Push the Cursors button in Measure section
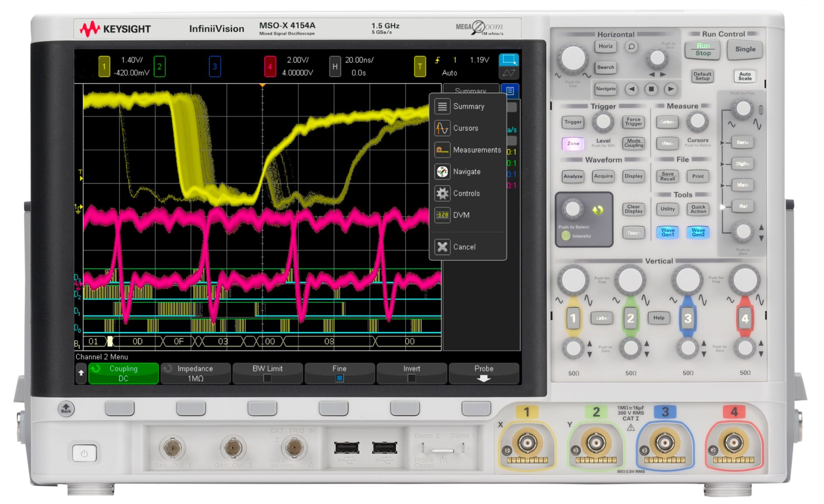This screenshot has width=824, height=504. 667,122
